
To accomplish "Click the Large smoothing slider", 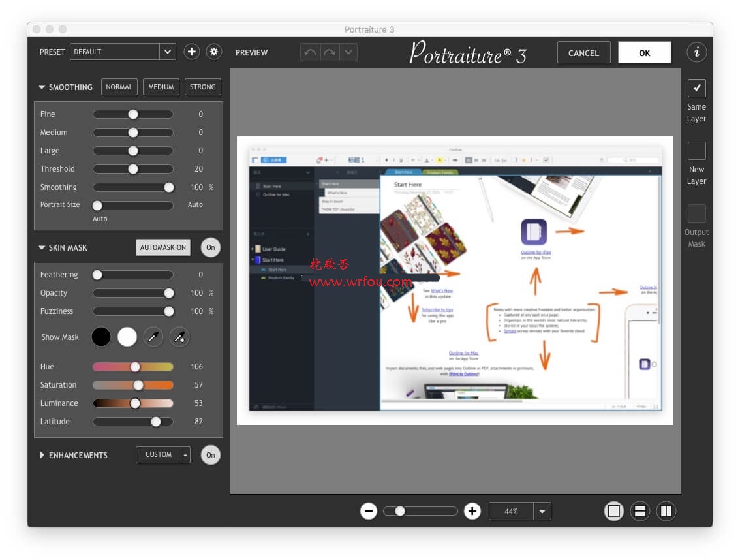I will [x=133, y=151].
